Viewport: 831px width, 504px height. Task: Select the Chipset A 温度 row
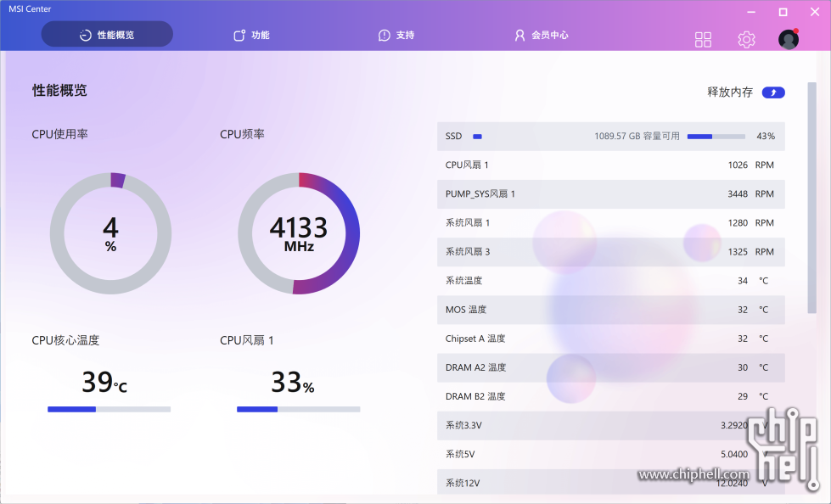coord(610,338)
